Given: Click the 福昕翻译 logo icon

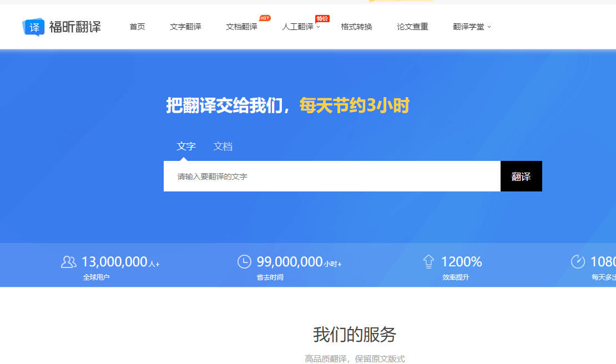Looking at the screenshot, I should click(33, 27).
